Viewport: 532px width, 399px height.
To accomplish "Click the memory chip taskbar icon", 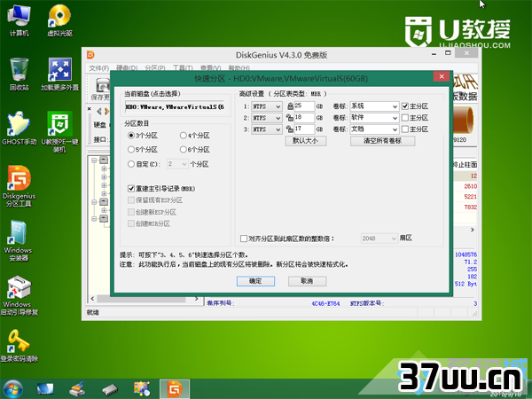I will (110, 389).
